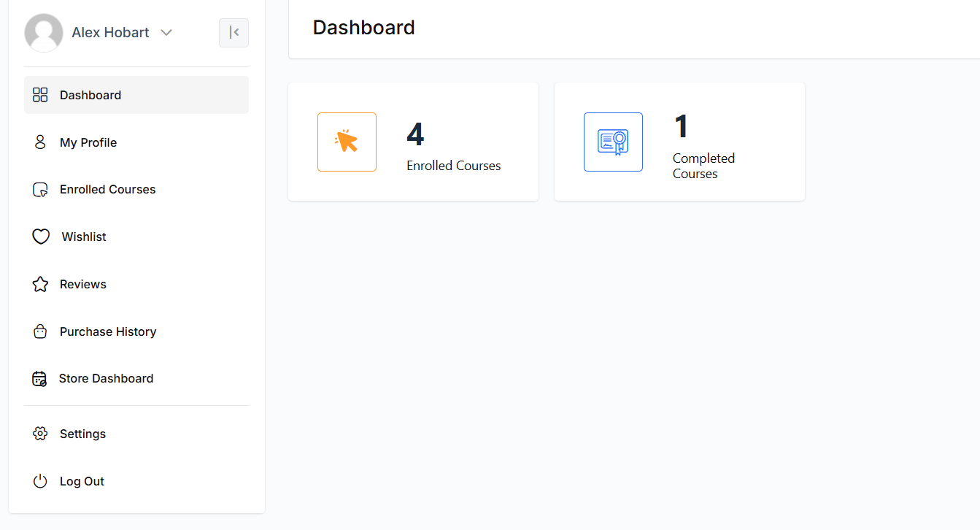Click the My Profile person icon
The image size is (980, 530).
(39, 142)
